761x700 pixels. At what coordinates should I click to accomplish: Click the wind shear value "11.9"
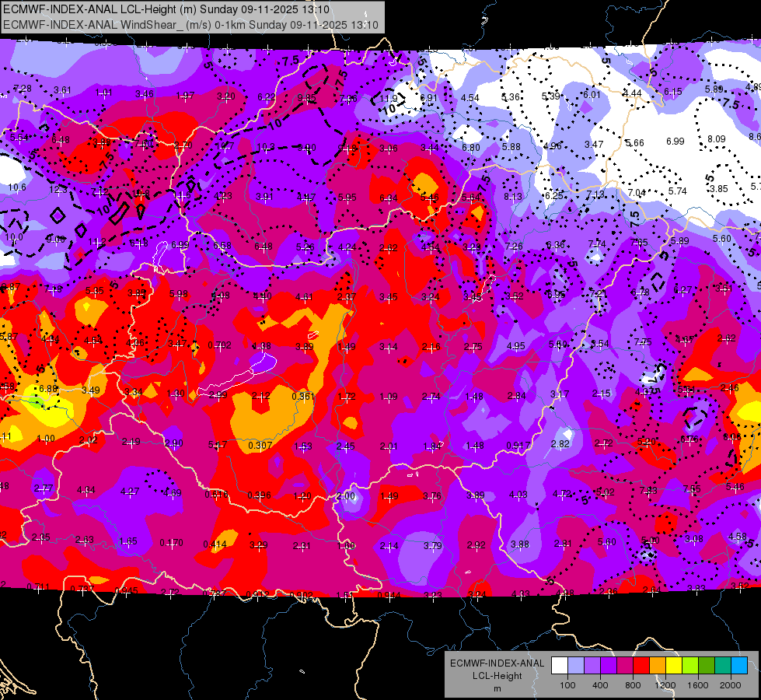pyautogui.click(x=388, y=99)
